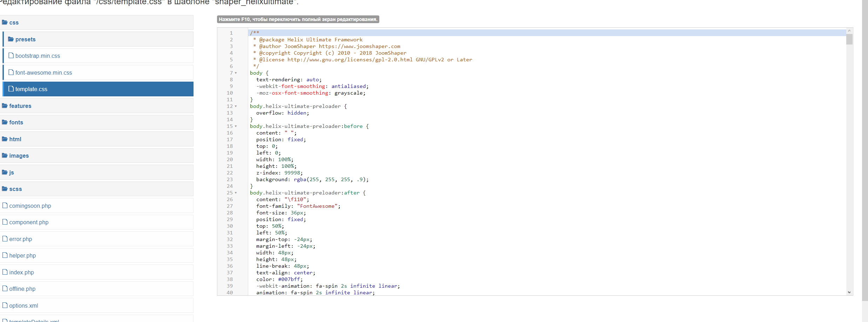
Task: Expand the presets folder
Action: 98,39
